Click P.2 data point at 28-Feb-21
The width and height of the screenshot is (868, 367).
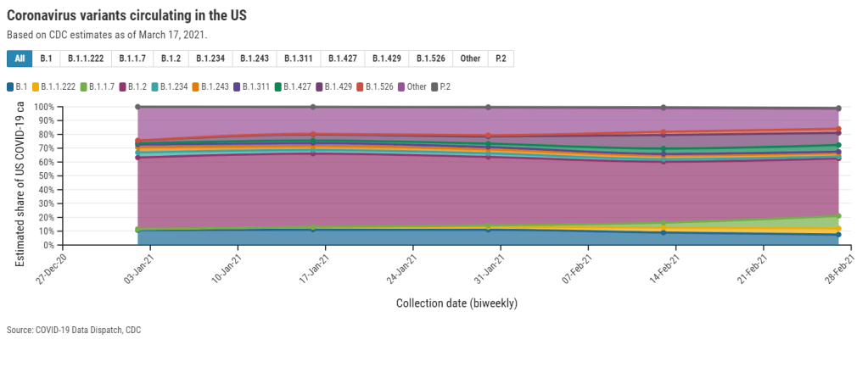(x=837, y=108)
